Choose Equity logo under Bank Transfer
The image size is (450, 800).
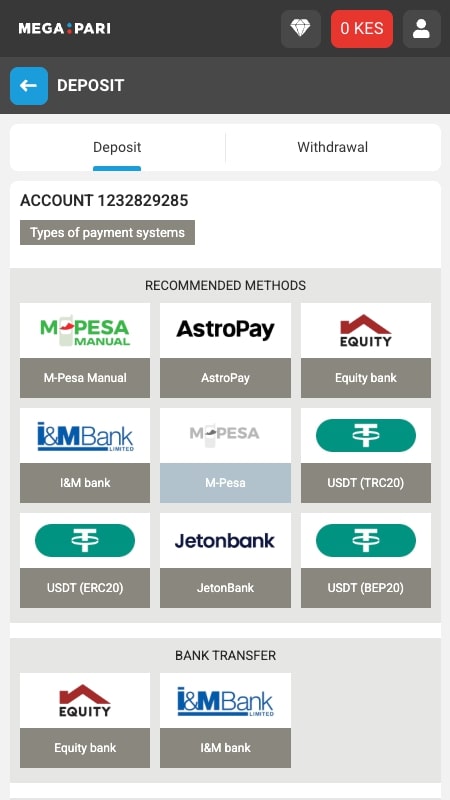click(x=85, y=701)
